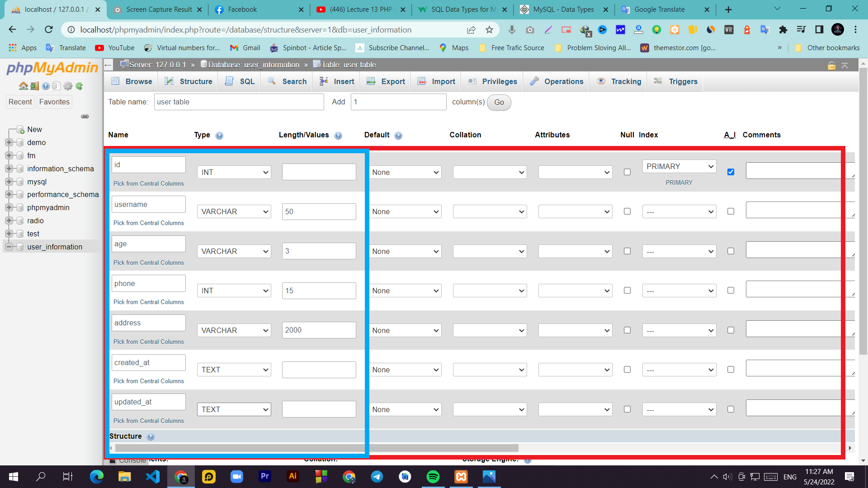Refresh navigation panel with green reload icon
This screenshot has width=868, height=488.
(80, 86)
